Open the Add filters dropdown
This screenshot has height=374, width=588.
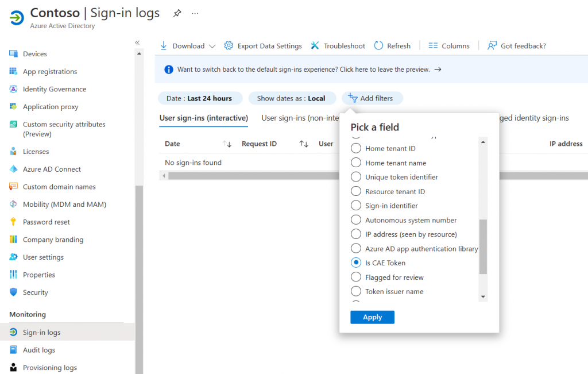(372, 98)
